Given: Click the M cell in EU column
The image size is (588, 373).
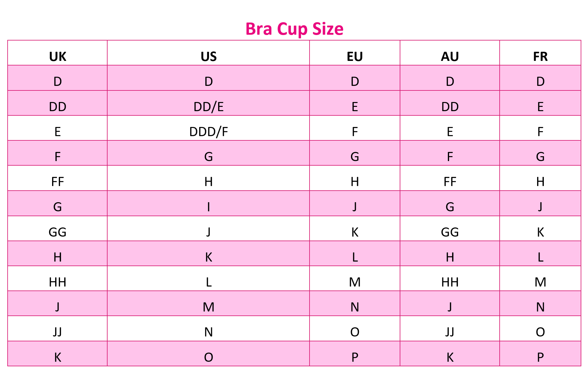Looking at the screenshot, I should 355,282.
